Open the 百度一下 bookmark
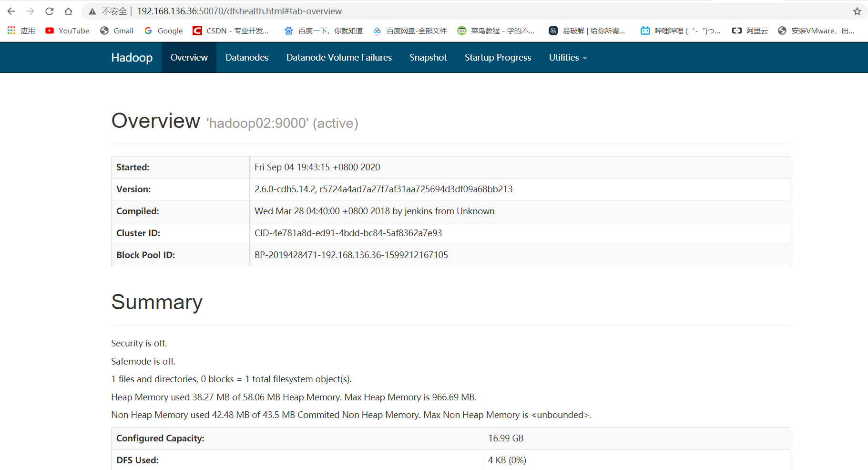868x470 pixels. pyautogui.click(x=324, y=31)
